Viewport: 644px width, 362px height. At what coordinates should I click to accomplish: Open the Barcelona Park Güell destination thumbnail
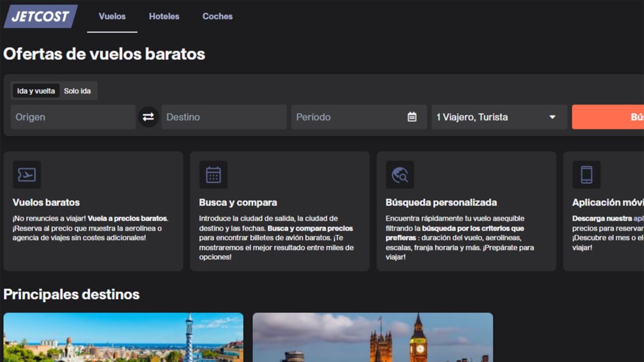click(x=123, y=337)
